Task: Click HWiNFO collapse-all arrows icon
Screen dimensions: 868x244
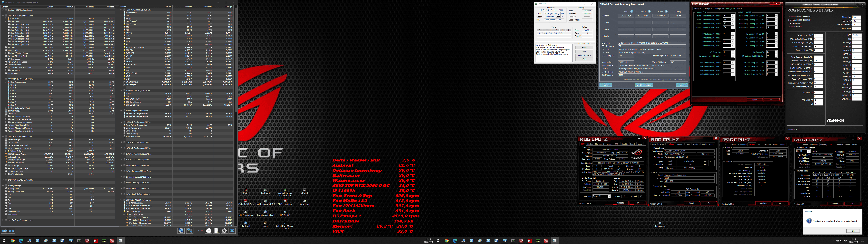Action: click(x=12, y=231)
